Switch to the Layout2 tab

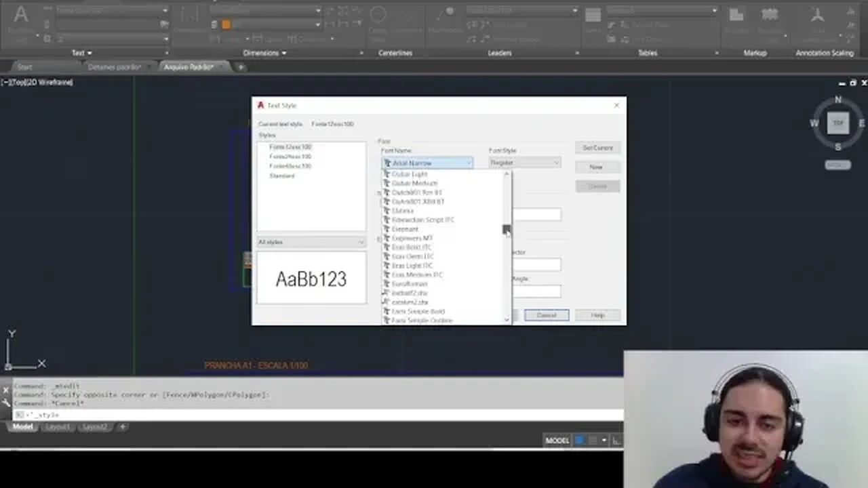point(94,427)
